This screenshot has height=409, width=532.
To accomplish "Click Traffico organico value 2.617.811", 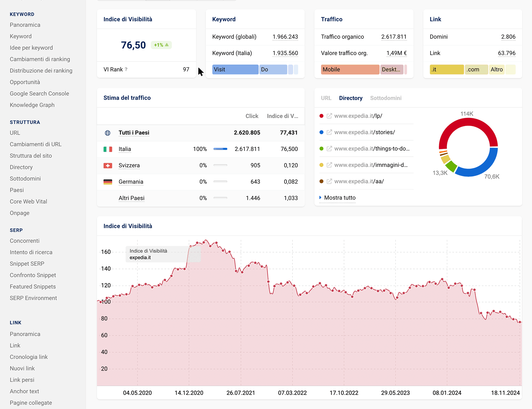I will [x=394, y=37].
